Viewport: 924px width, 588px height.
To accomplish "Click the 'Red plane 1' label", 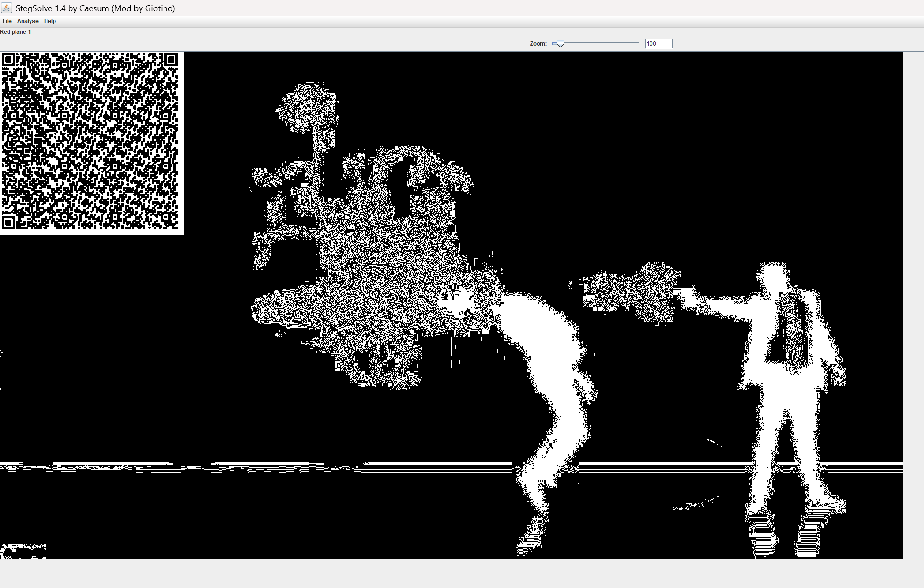I will [16, 32].
